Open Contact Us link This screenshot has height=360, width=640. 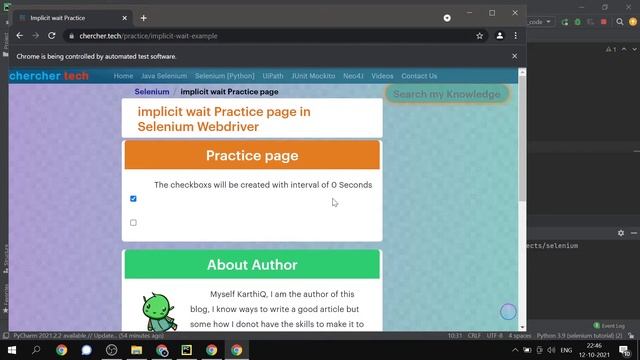419,76
